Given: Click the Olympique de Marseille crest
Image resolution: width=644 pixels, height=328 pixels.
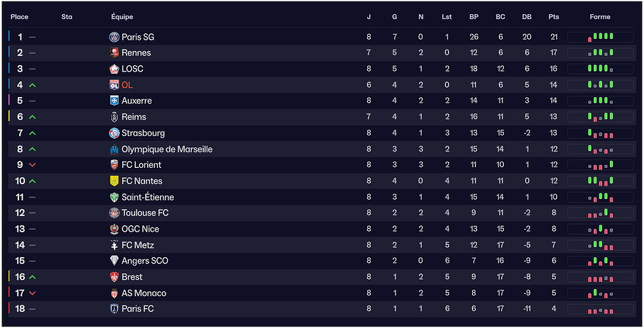Looking at the screenshot, I should (114, 149).
